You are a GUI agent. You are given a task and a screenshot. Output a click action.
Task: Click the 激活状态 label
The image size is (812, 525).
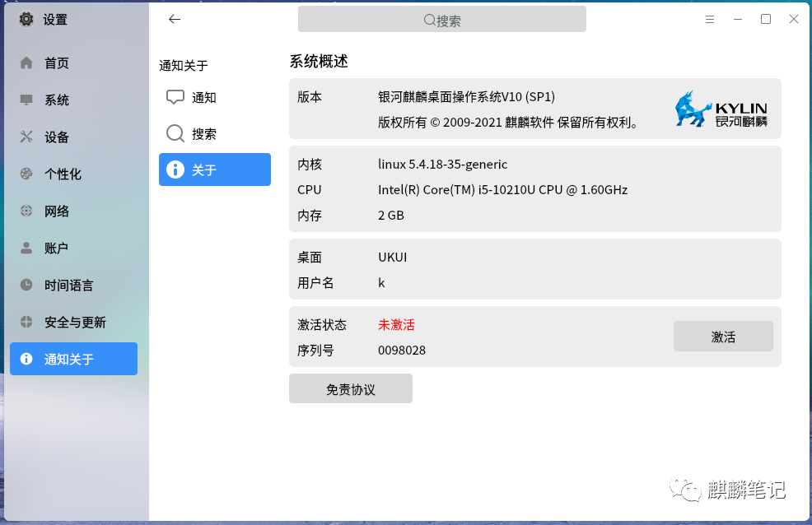[x=322, y=325]
